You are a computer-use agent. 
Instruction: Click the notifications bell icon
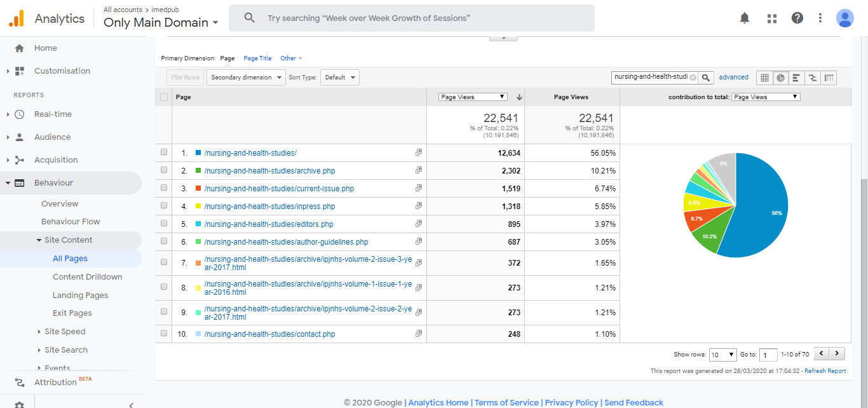tap(745, 18)
